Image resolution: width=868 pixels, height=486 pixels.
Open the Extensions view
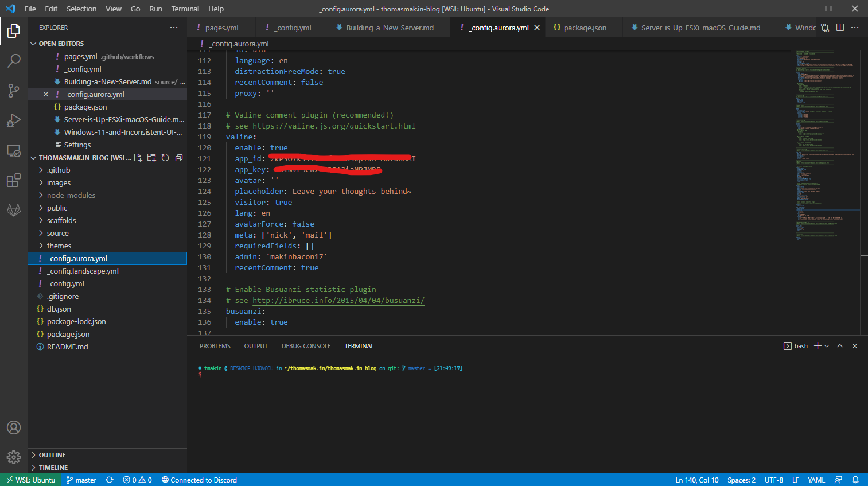14,180
